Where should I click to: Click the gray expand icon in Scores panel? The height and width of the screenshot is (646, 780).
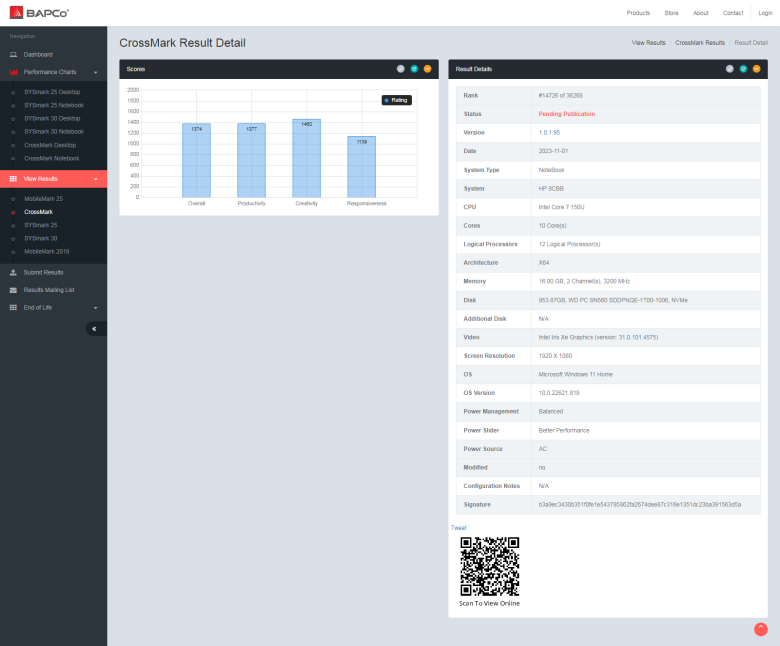pos(400,69)
